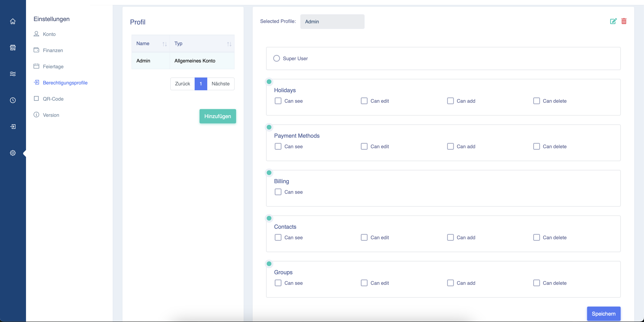Click the store icon in sidebar
644x322 pixels.
13,48
